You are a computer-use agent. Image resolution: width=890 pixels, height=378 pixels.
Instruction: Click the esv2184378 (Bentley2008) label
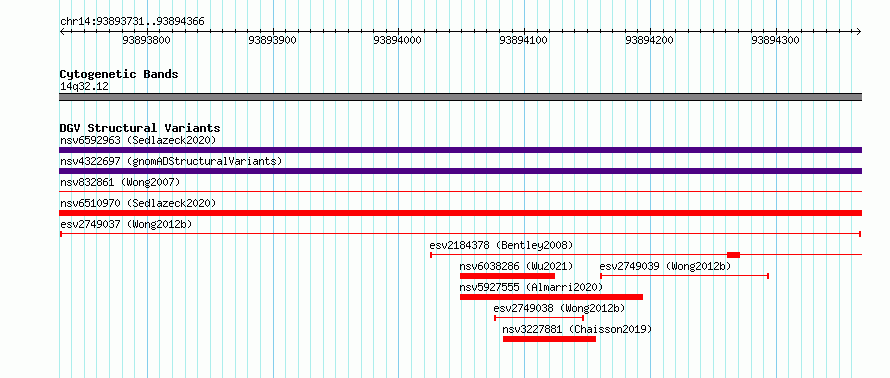[x=501, y=245]
